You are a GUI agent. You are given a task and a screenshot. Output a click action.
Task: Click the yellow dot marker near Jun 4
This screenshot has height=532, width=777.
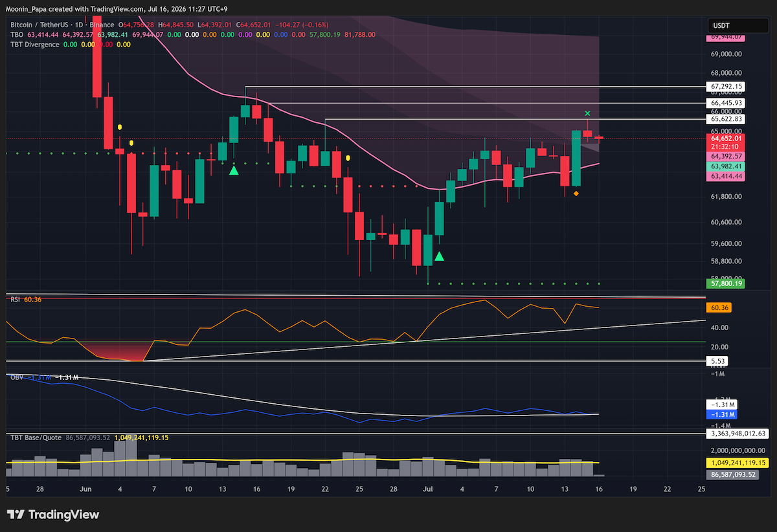(120, 127)
